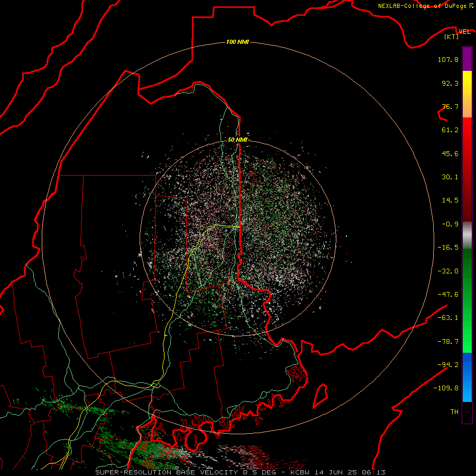Screen dimensions: 476x476
Task: Select the -32.0 legend value
Action: tap(448, 271)
